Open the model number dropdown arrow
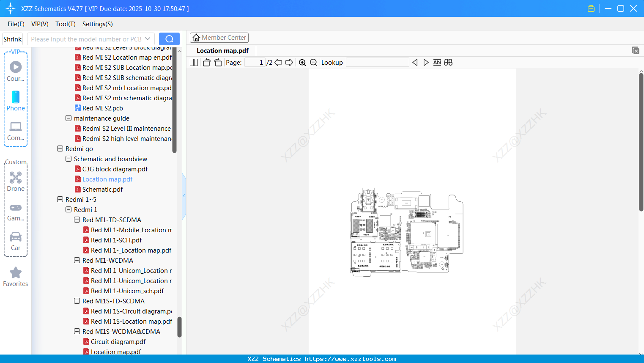Viewport: 644px width, 363px height. pos(147,38)
